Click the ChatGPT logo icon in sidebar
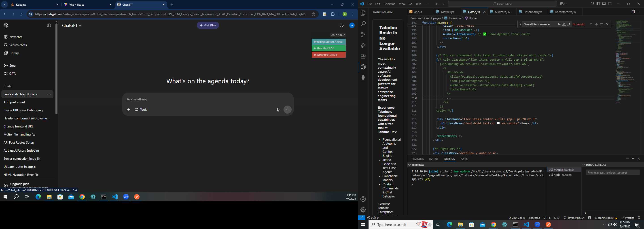This screenshot has width=644, height=229. coord(6,25)
